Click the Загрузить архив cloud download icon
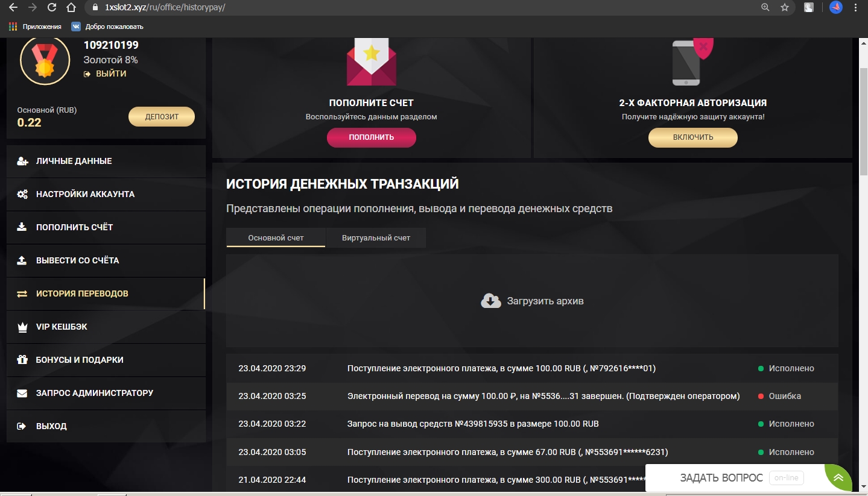The width and height of the screenshot is (868, 496). (490, 300)
